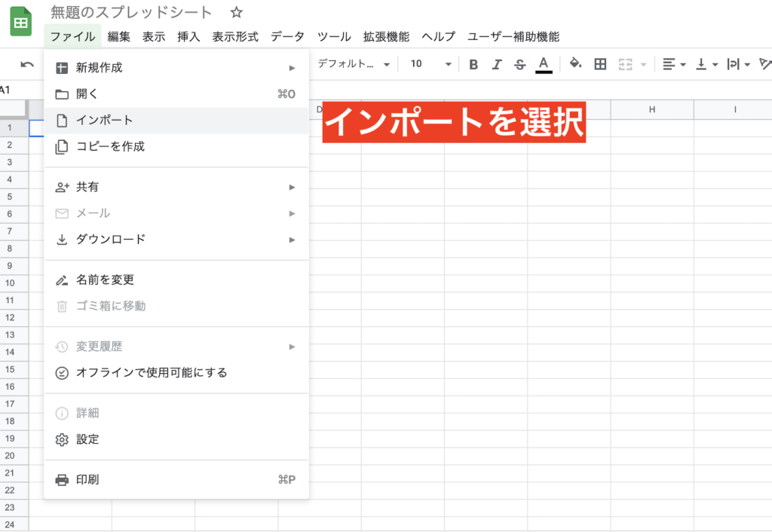Star this untitled spreadsheet
The width and height of the screenshot is (772, 532).
236,13
